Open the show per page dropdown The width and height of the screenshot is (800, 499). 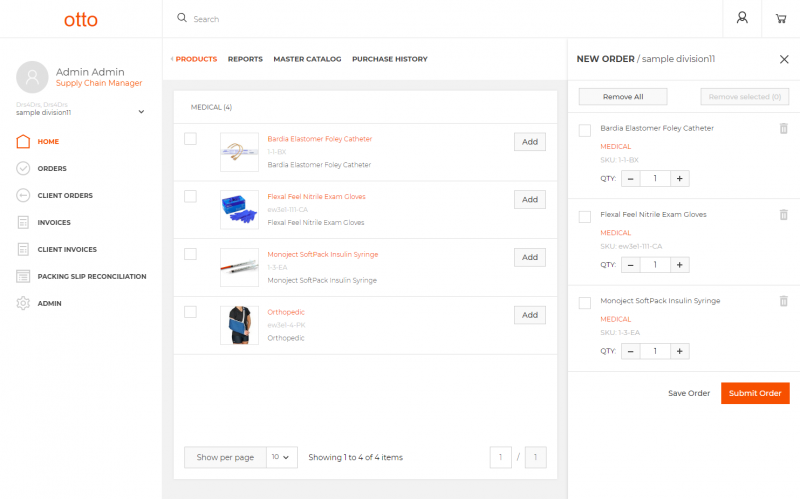[282, 457]
